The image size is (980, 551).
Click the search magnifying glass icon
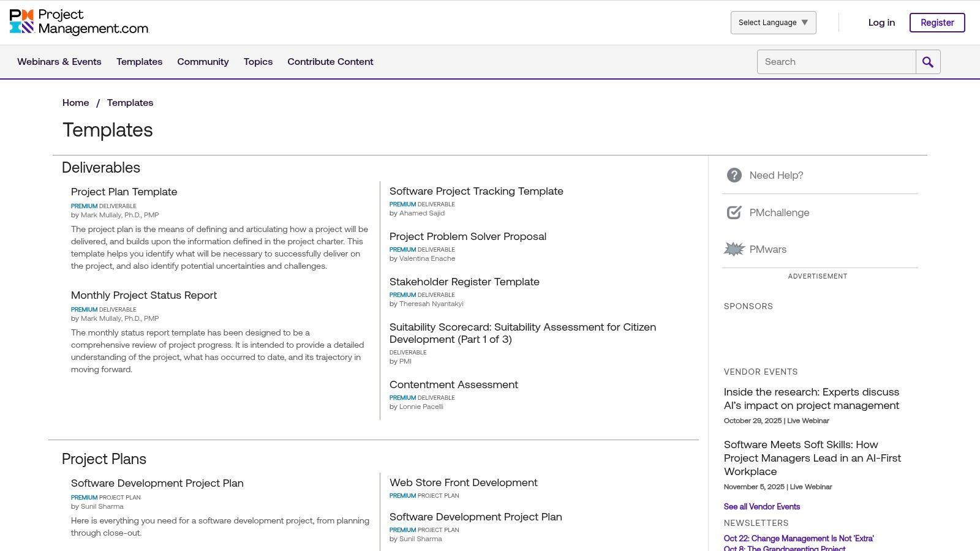point(927,61)
